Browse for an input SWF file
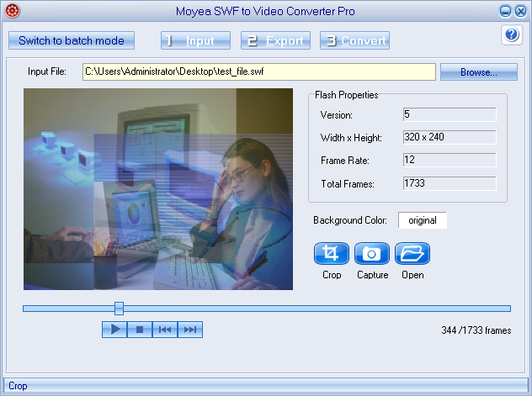Screen dimensions: 532x396 pyautogui.click(x=478, y=72)
